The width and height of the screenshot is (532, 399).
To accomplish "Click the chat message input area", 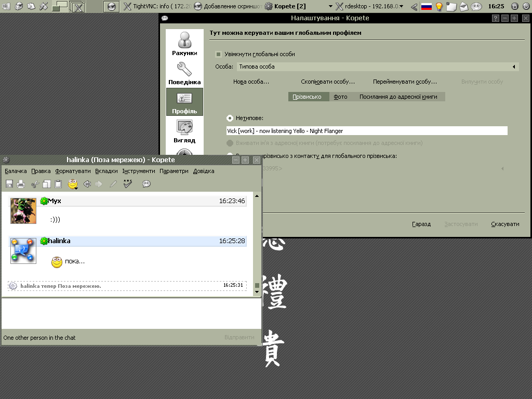I will coord(131,314).
